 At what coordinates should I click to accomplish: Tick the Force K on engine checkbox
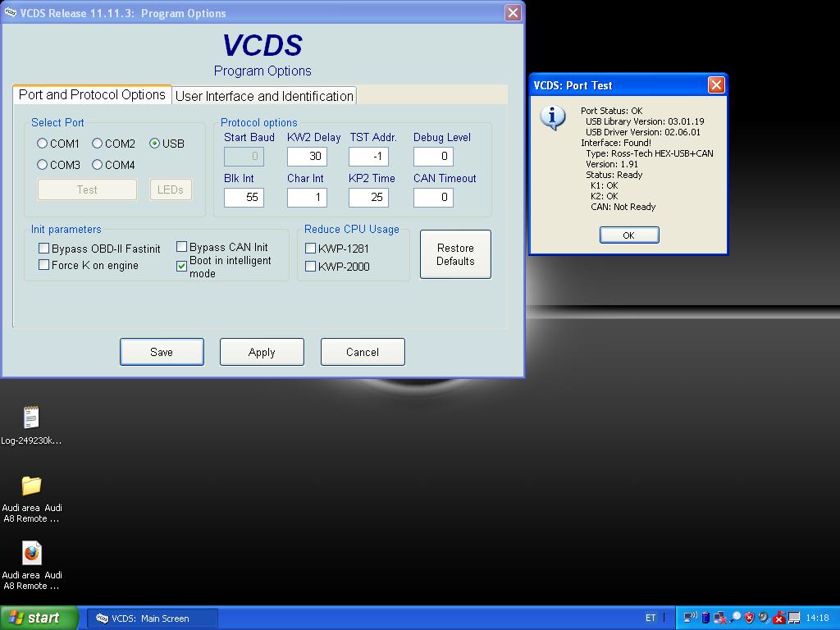coord(44,265)
